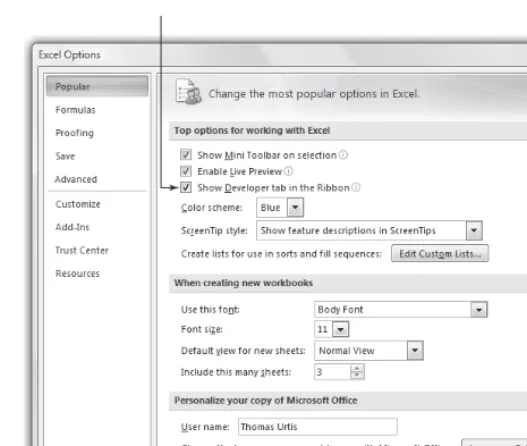This screenshot has height=446, width=527.
Task: Click the User name input field
Action: 318,427
